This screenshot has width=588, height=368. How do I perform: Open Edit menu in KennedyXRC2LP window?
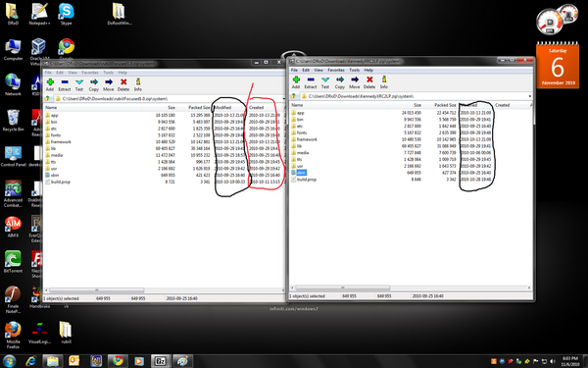click(306, 70)
